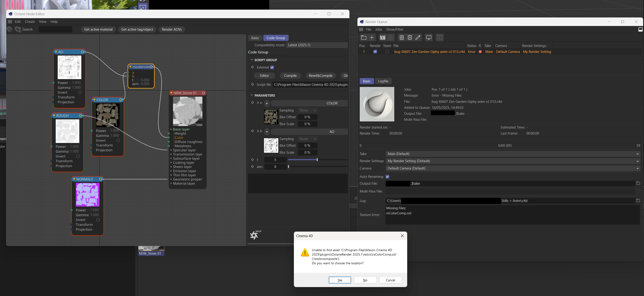Screen dimensions: 644x296
Task: Disable Auto Renaming checkbox
Action: 387,177
